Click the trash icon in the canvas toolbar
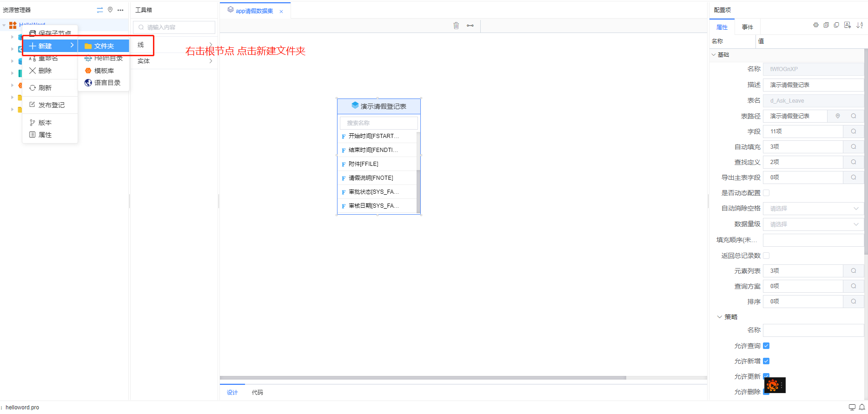868x414 pixels. 456,26
